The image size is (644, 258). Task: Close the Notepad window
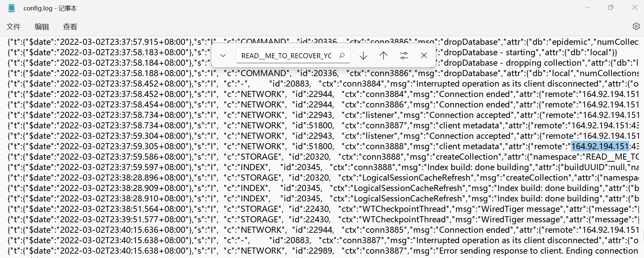(x=635, y=7)
